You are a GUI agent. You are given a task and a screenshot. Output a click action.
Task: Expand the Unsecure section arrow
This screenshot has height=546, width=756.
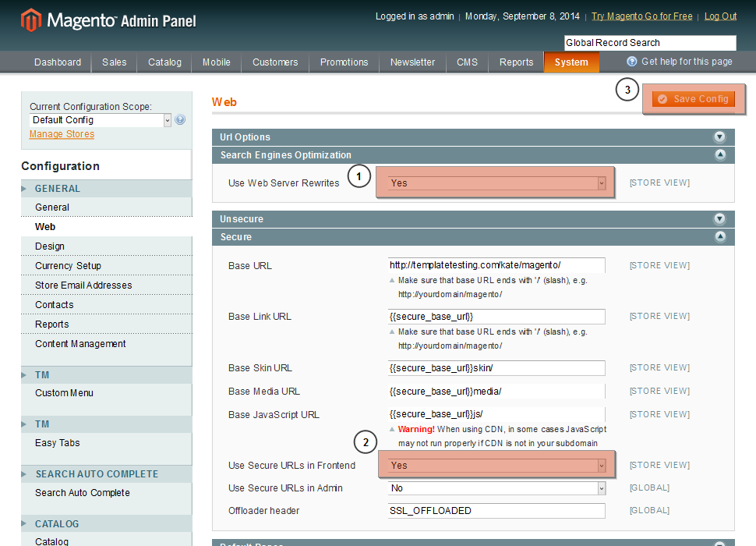tap(719, 219)
